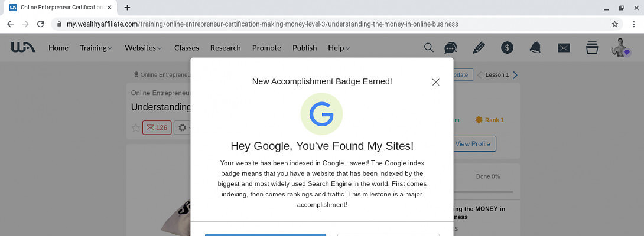
Task: Expand the Websites dropdown menu
Action: 143,48
